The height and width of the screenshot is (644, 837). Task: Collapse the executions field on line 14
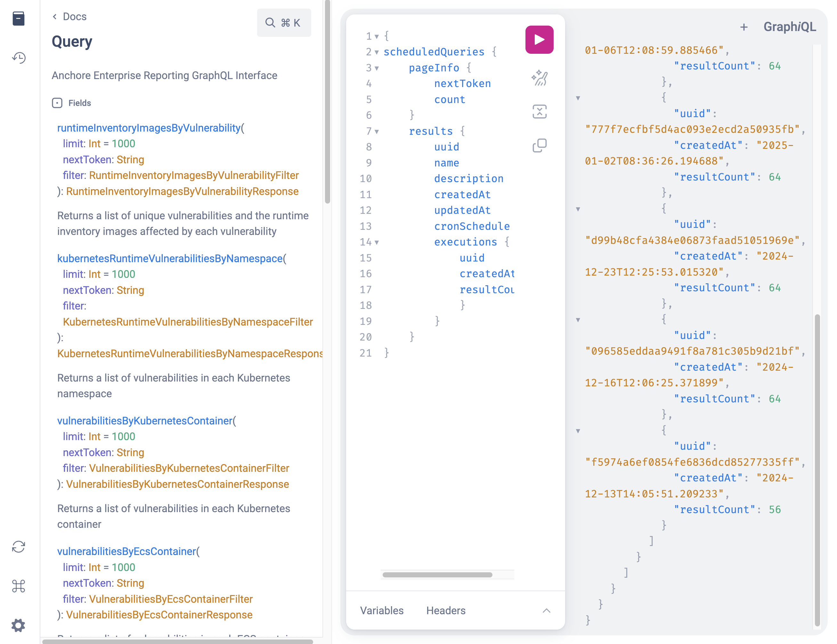[x=377, y=242]
